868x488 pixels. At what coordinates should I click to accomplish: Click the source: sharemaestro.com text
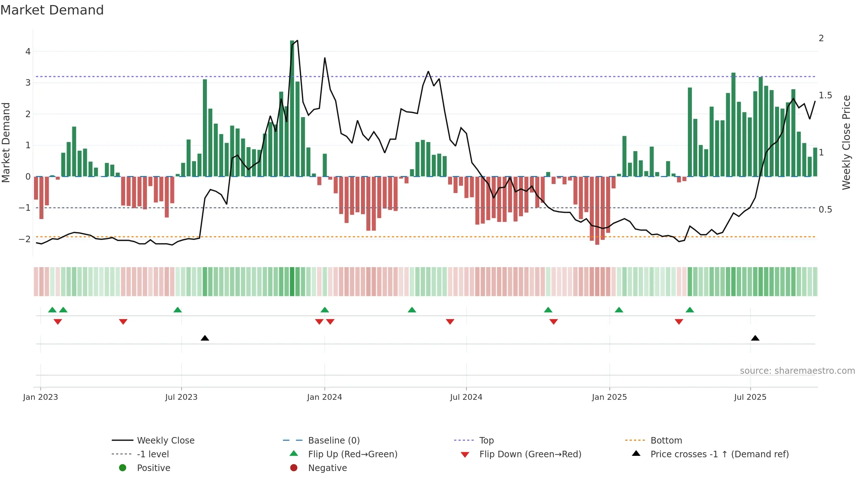[x=797, y=371]
